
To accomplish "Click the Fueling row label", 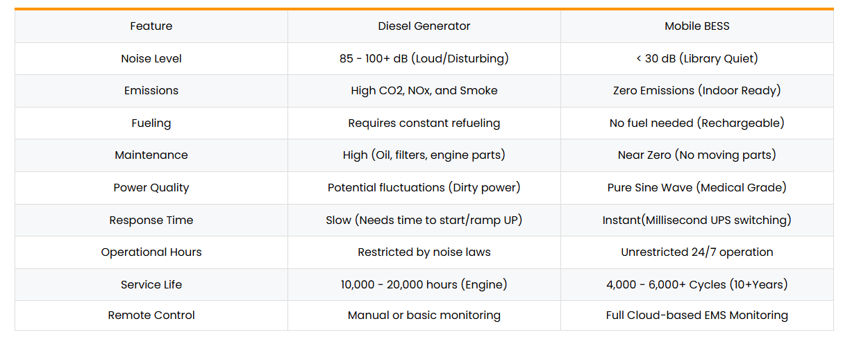I will click(x=151, y=123).
